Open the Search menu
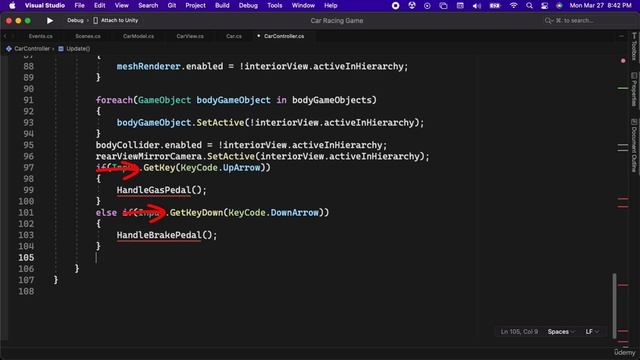Image resolution: width=640 pixels, height=360 pixels. tap(148, 6)
